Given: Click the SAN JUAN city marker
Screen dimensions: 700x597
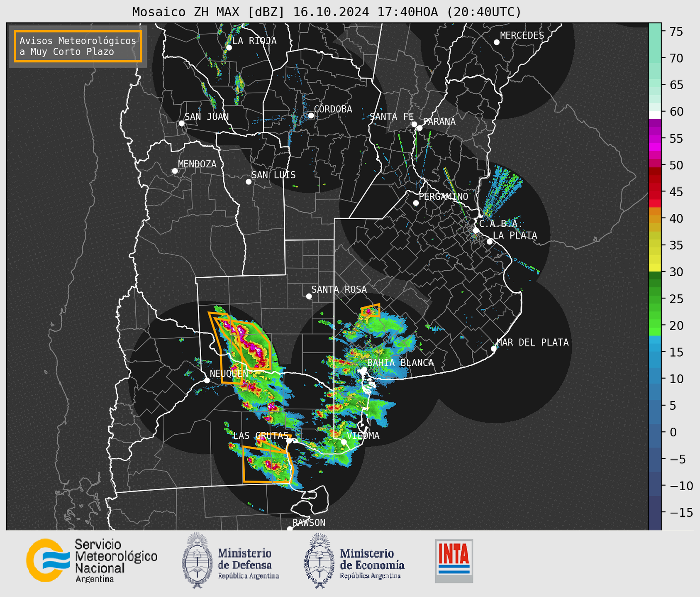Looking at the screenshot, I should point(181,123).
